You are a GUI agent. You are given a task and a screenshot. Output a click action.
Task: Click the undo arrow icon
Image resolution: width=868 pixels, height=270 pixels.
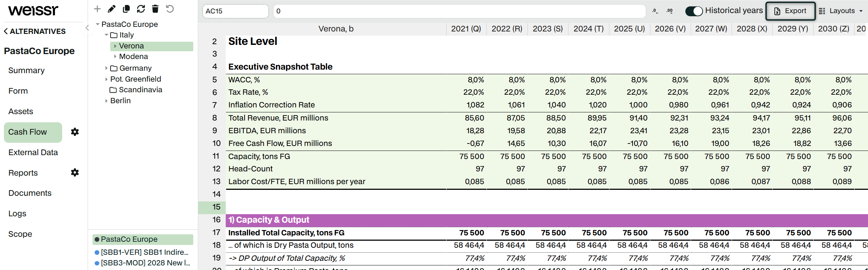[x=170, y=9]
